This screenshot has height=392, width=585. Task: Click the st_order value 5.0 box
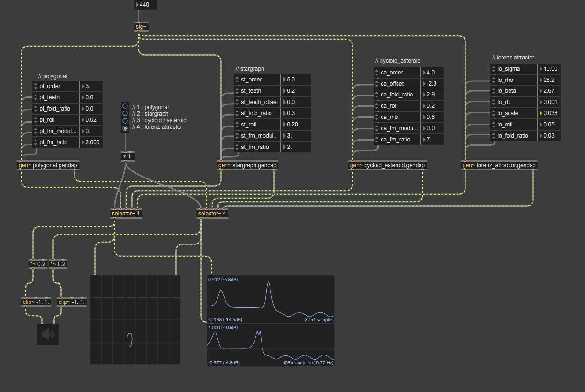[x=296, y=80]
